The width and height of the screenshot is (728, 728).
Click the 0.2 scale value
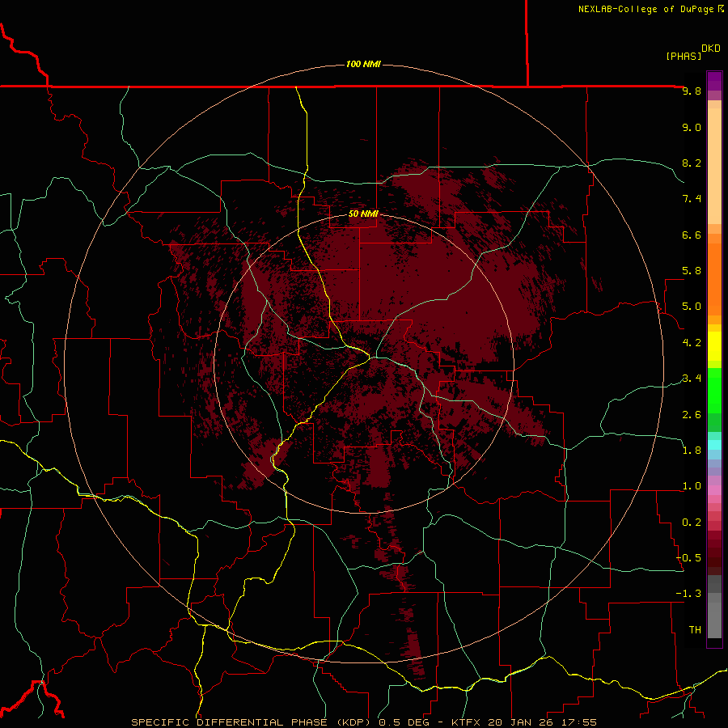(x=692, y=523)
